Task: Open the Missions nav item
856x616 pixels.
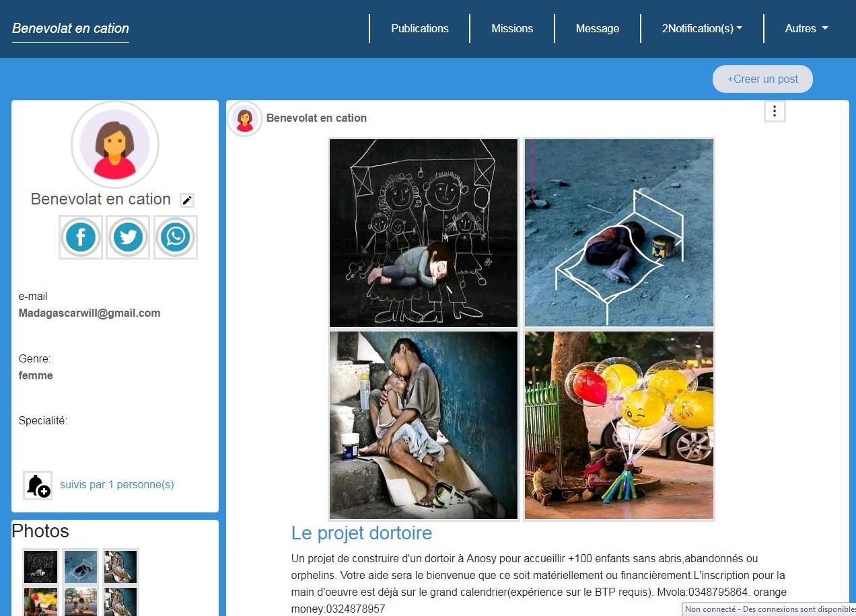Action: pos(512,28)
